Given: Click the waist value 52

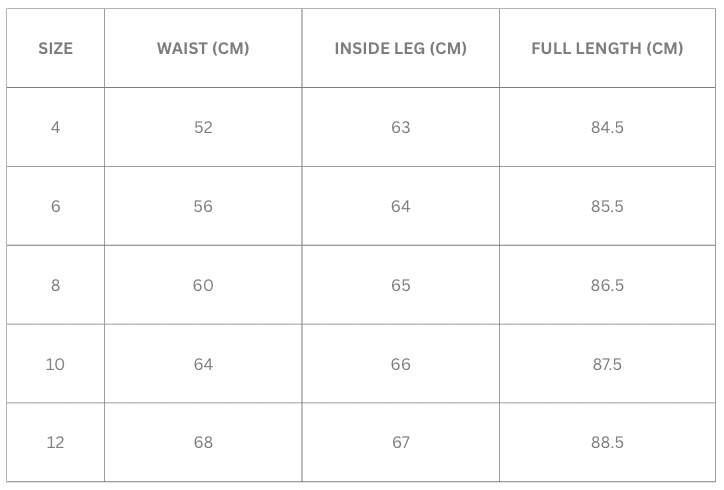Looking at the screenshot, I should pos(203,127).
